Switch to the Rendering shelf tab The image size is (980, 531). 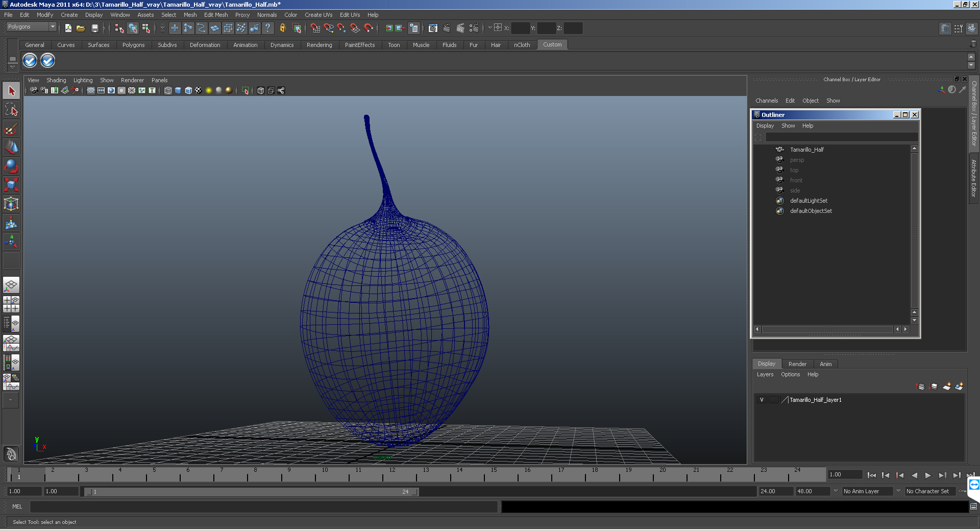(319, 45)
